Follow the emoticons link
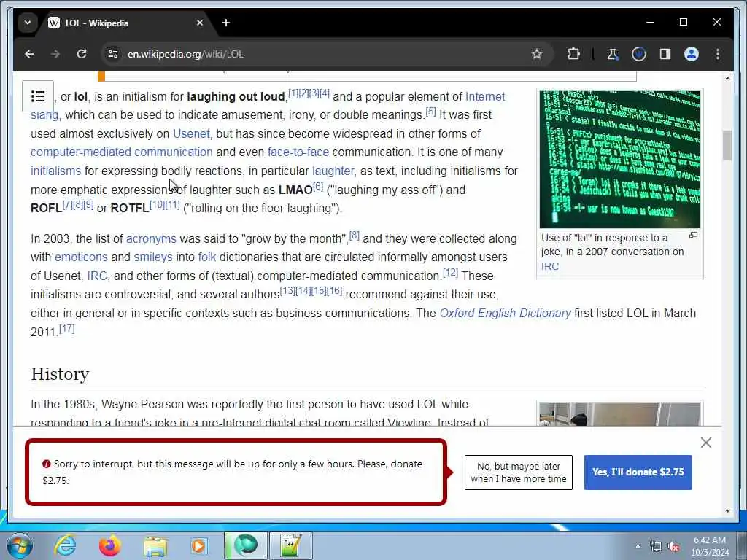 [x=81, y=257]
